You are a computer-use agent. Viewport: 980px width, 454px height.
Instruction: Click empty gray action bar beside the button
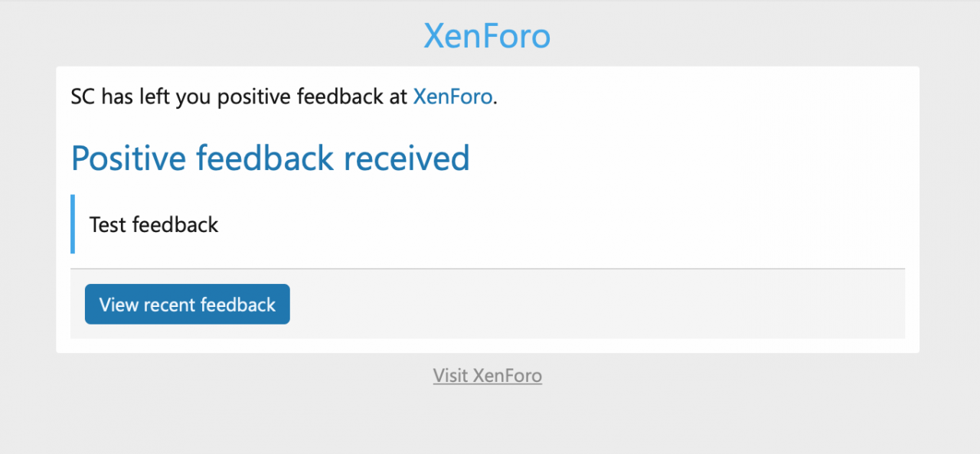tap(597, 304)
